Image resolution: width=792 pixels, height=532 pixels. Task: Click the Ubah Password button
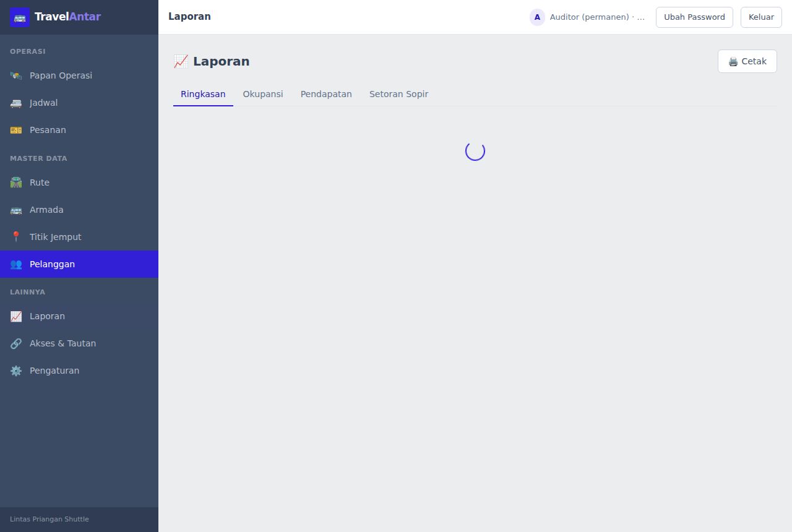pos(694,17)
